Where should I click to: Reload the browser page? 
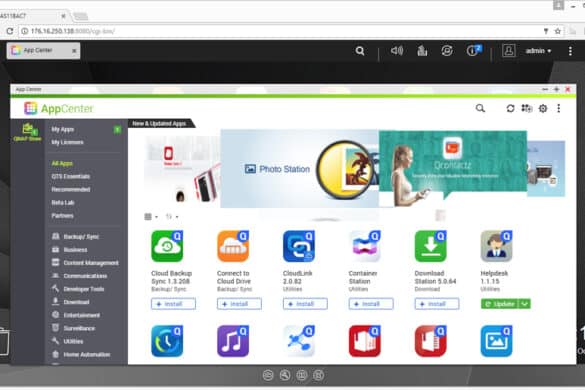tap(10, 31)
